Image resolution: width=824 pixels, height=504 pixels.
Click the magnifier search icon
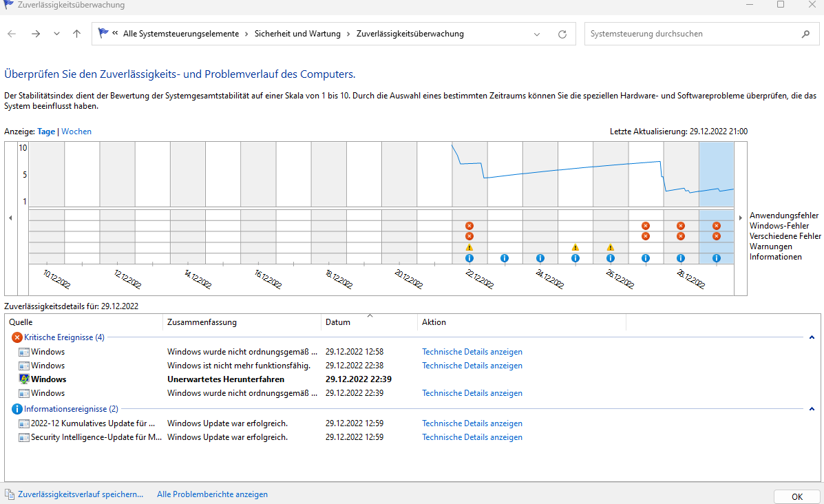tap(805, 34)
